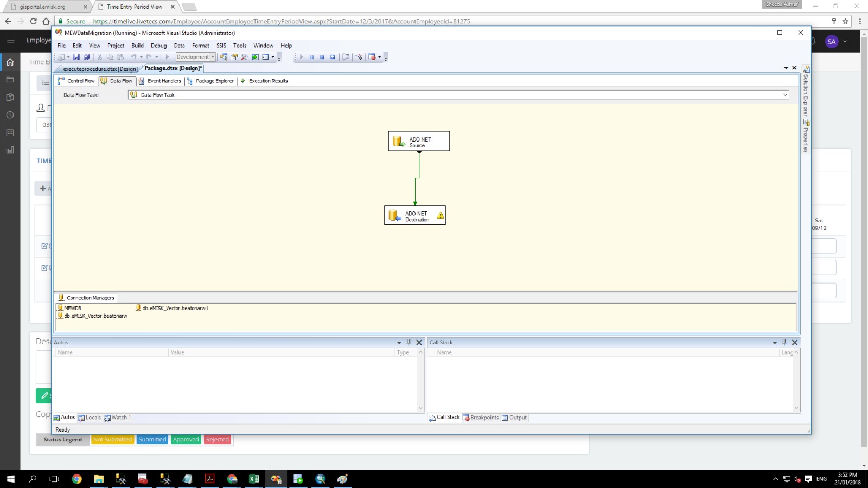868x488 pixels.
Task: Open the Tools menu
Action: point(240,46)
